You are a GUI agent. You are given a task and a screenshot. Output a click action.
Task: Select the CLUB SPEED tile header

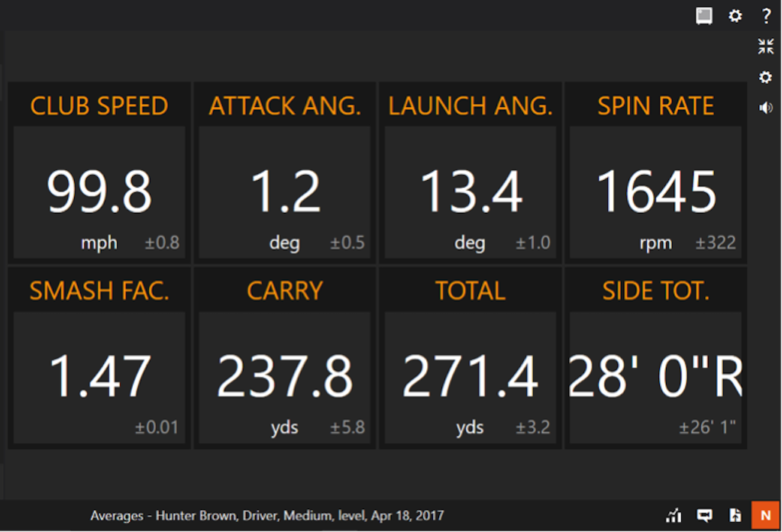[x=99, y=105]
